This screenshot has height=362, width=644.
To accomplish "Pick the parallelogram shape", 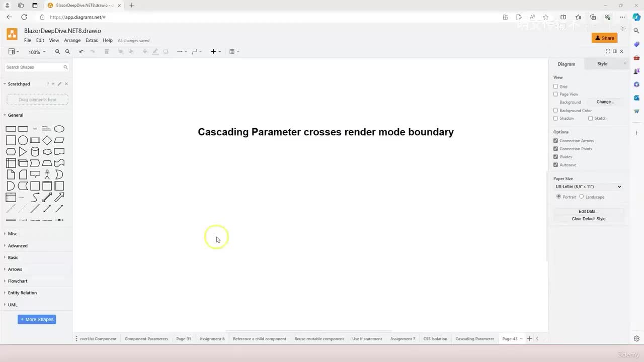I will coord(59,140).
